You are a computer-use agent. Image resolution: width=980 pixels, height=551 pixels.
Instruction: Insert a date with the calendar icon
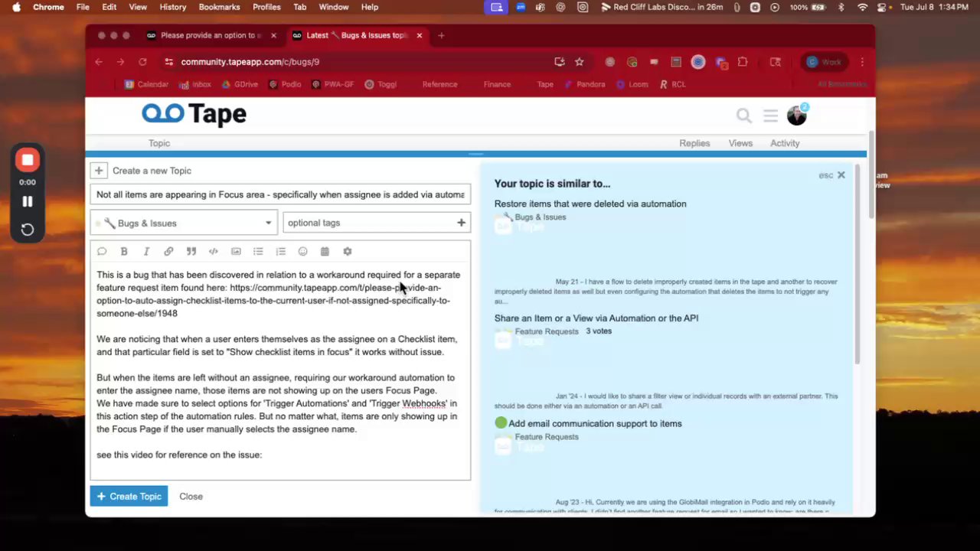click(x=325, y=251)
